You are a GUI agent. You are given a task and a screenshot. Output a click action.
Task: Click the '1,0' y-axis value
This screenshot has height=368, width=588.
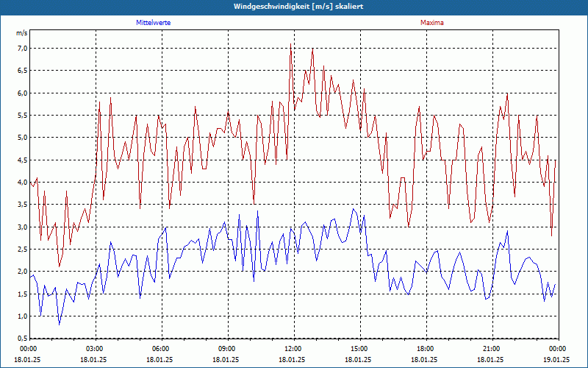(x=23, y=316)
